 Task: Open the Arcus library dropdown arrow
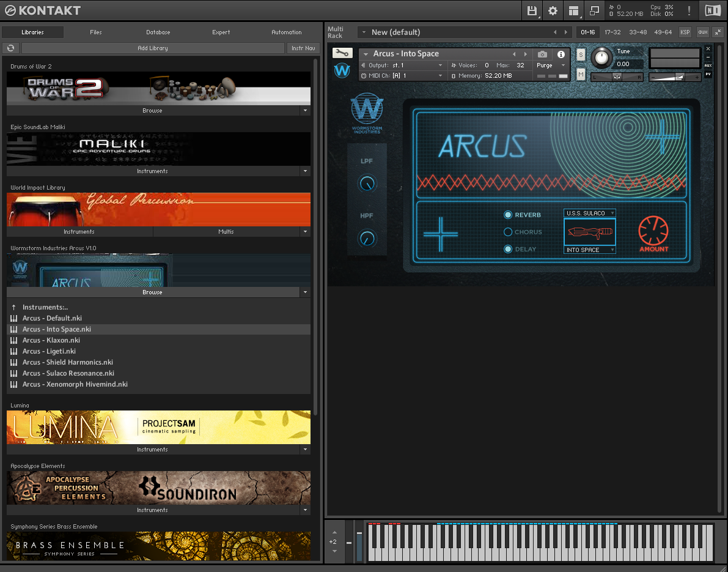(305, 292)
